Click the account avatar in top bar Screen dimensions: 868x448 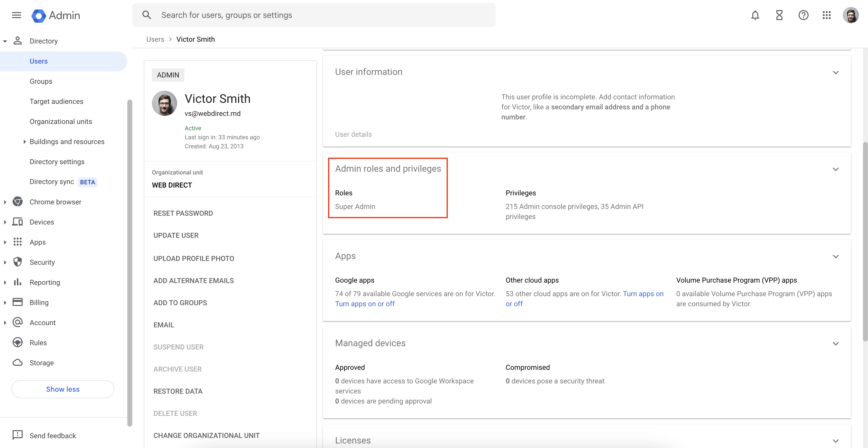click(850, 15)
